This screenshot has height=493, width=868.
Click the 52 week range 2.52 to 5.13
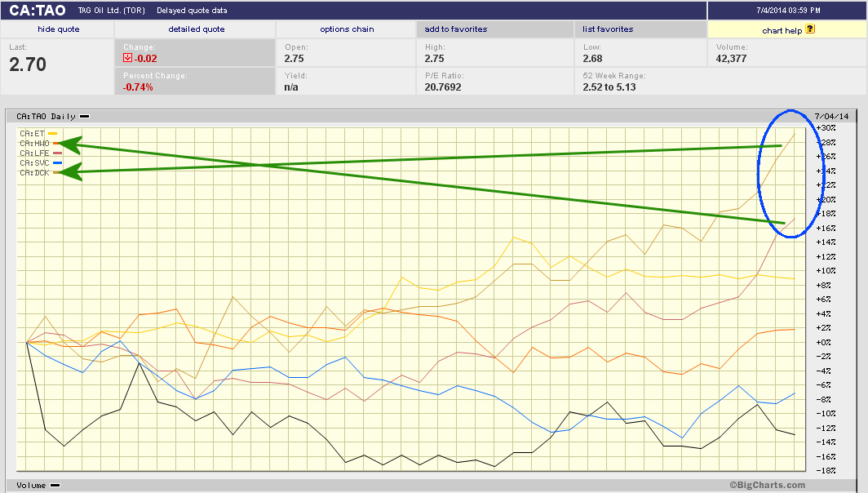click(609, 87)
